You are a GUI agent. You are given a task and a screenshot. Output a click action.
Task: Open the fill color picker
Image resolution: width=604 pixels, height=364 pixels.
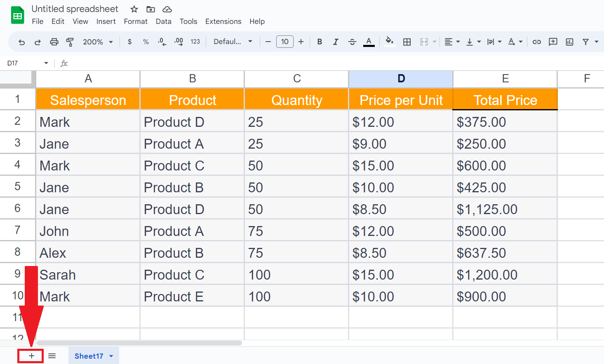point(389,42)
